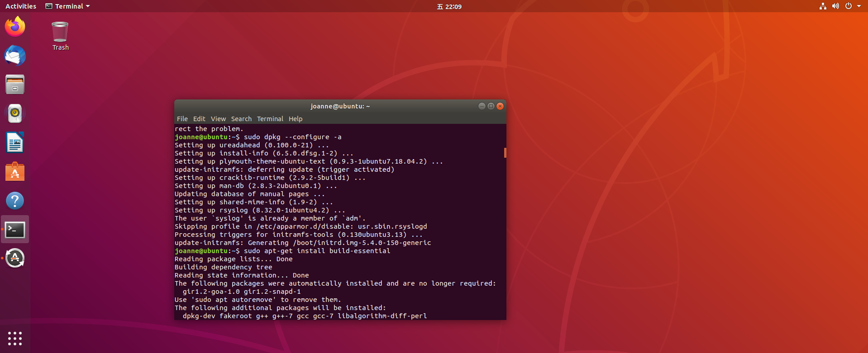Click the 'Use sudo apt autoremove' line
868x353 pixels.
(258, 300)
